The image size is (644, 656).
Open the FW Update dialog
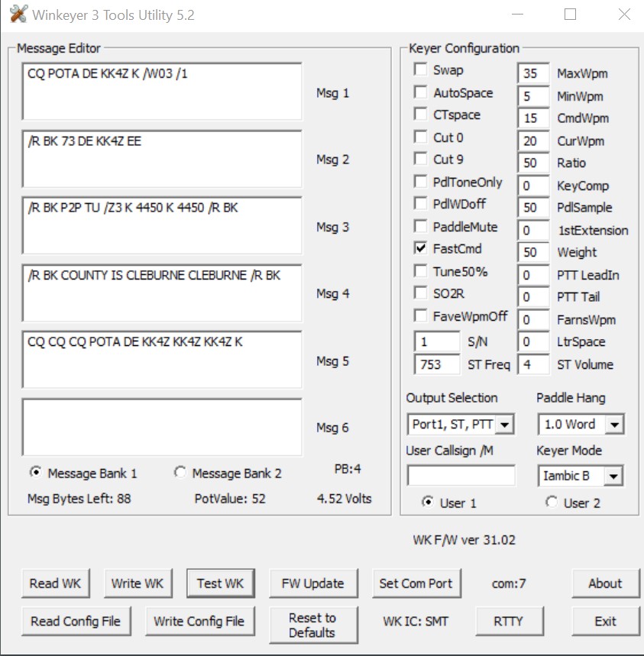pos(312,583)
